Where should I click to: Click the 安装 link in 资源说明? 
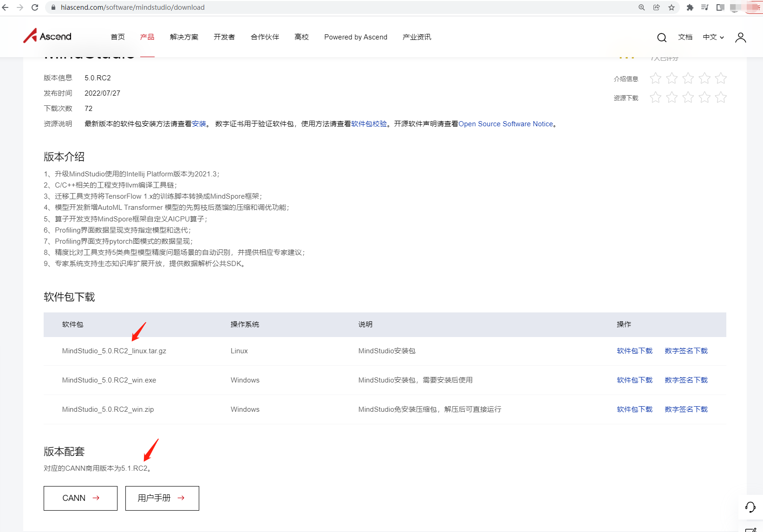(199, 124)
